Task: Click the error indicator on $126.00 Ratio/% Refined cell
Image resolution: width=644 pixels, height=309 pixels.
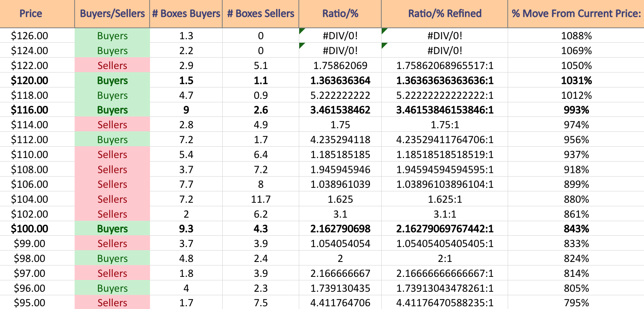Action: 384,30
